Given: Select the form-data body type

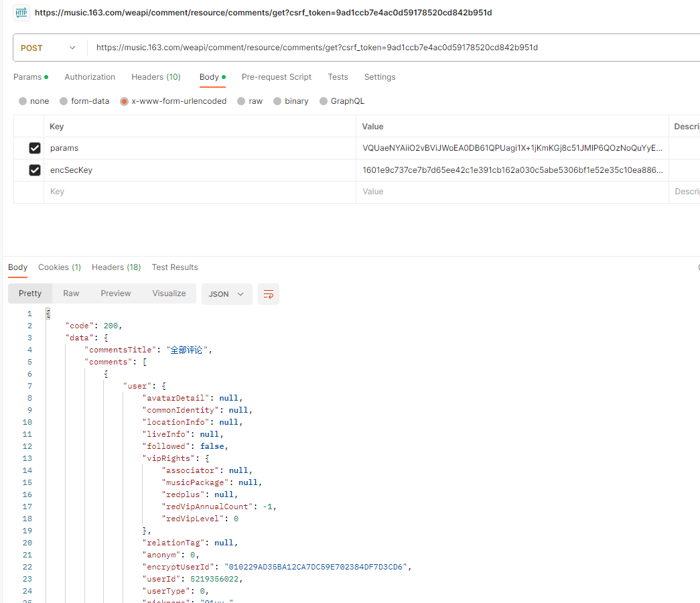Looking at the screenshot, I should 84,101.
